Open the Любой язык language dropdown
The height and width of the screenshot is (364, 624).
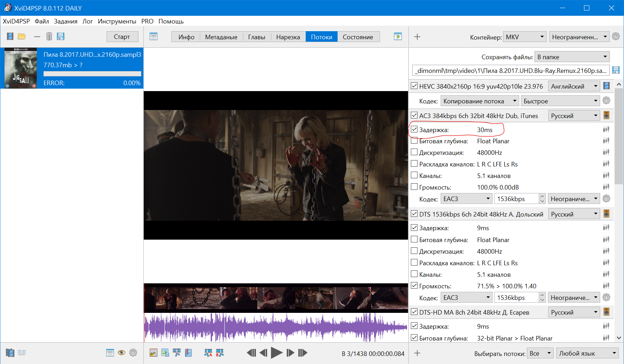[x=587, y=353]
